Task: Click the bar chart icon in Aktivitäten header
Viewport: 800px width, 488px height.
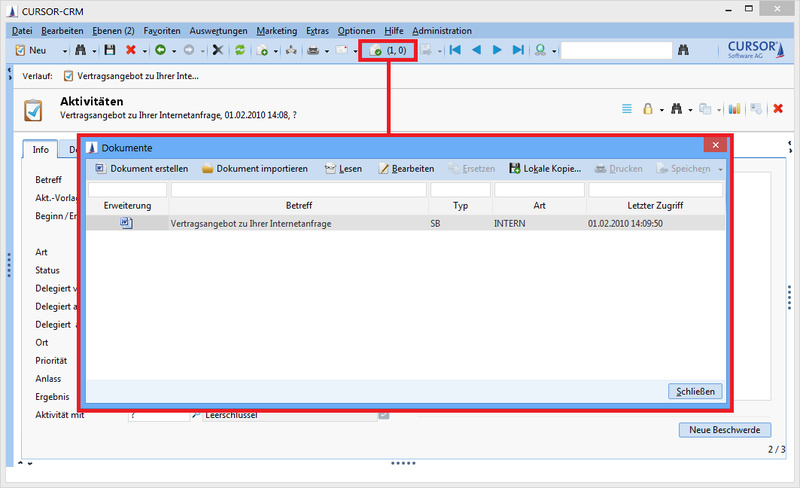Action: [x=733, y=109]
